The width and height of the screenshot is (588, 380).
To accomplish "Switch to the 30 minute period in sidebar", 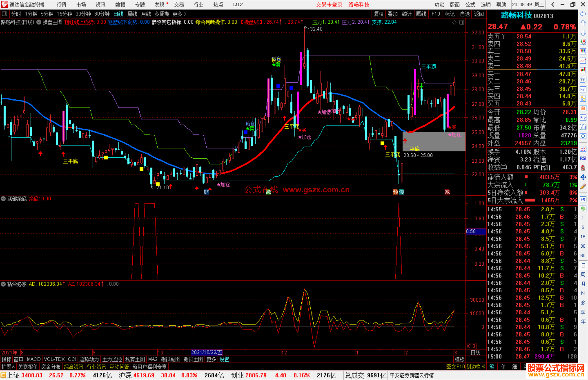I will 583,246.
